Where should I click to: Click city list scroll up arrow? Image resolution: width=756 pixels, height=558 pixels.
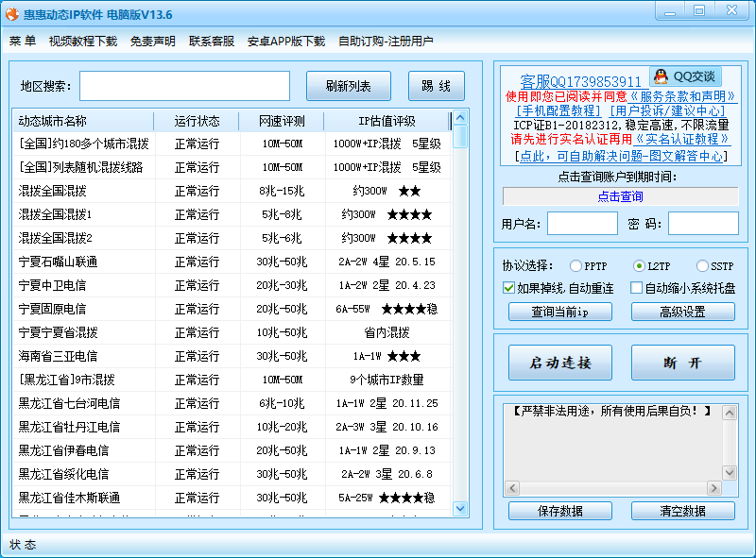click(460, 117)
